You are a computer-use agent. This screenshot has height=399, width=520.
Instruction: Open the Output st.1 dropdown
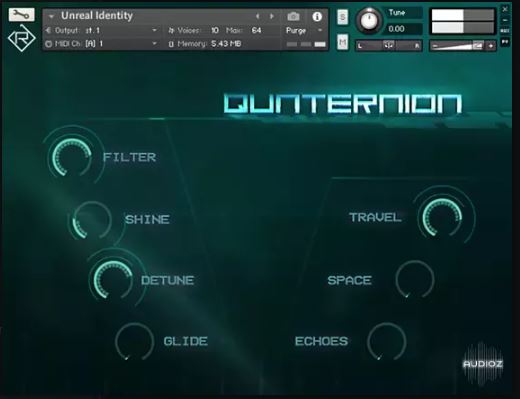(155, 30)
